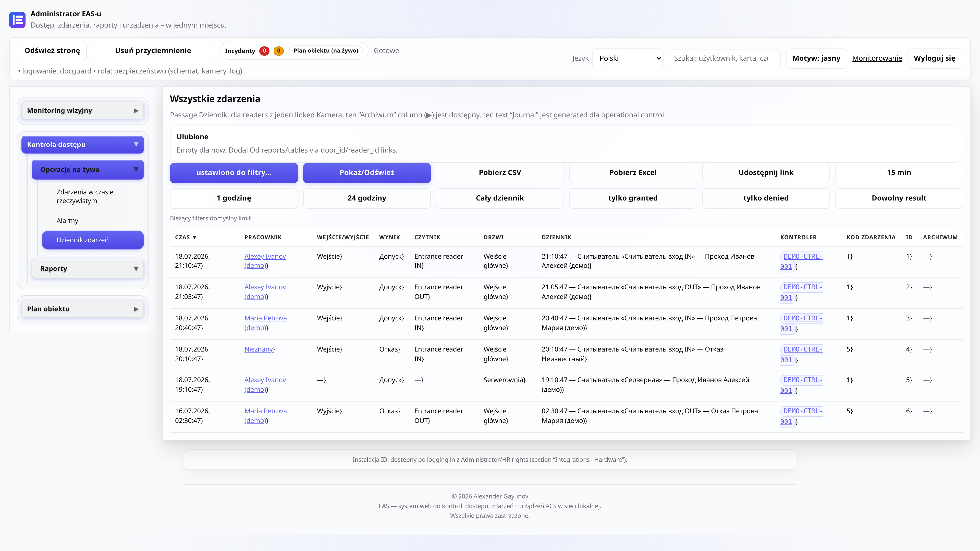Toggle the tylko denied filter
The image size is (980, 551).
click(x=766, y=198)
